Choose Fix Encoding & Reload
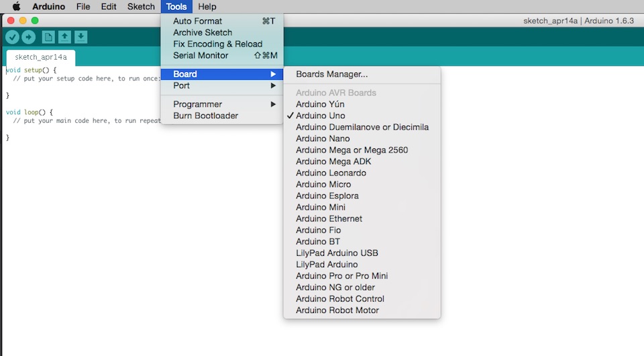644x356 pixels. pyautogui.click(x=222, y=44)
